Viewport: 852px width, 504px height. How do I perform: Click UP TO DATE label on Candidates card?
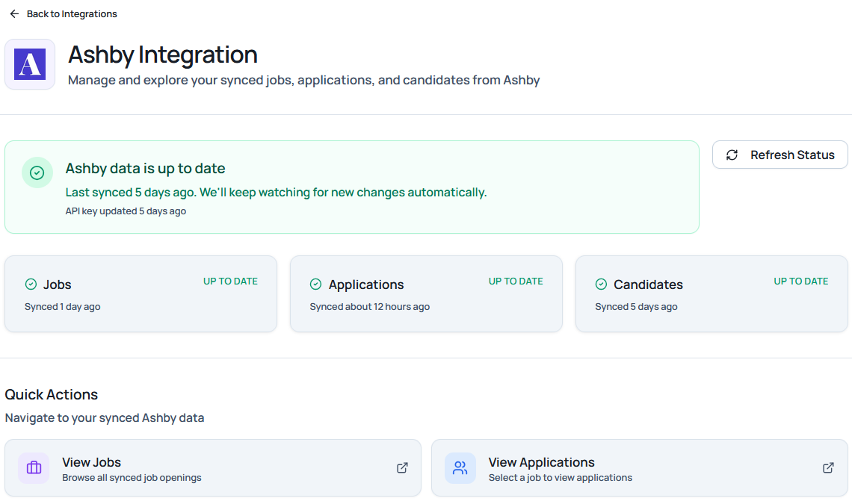(x=800, y=281)
